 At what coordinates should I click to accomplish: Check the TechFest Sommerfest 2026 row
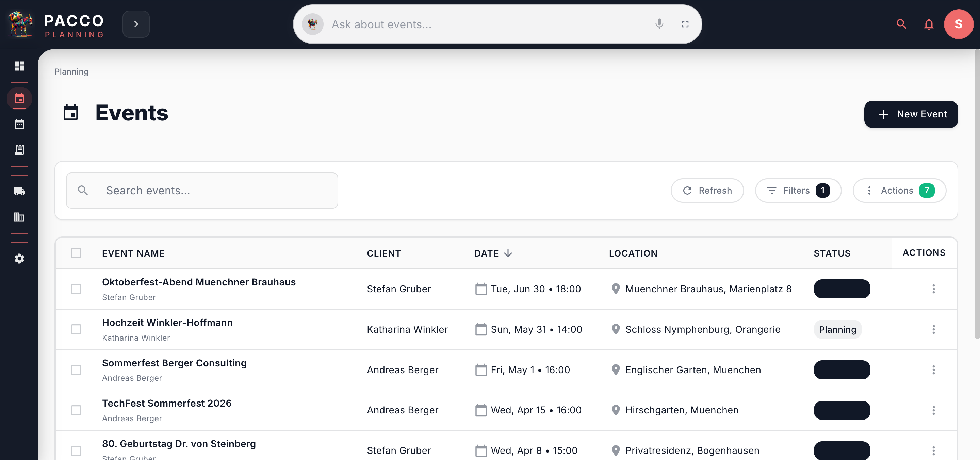pos(76,410)
